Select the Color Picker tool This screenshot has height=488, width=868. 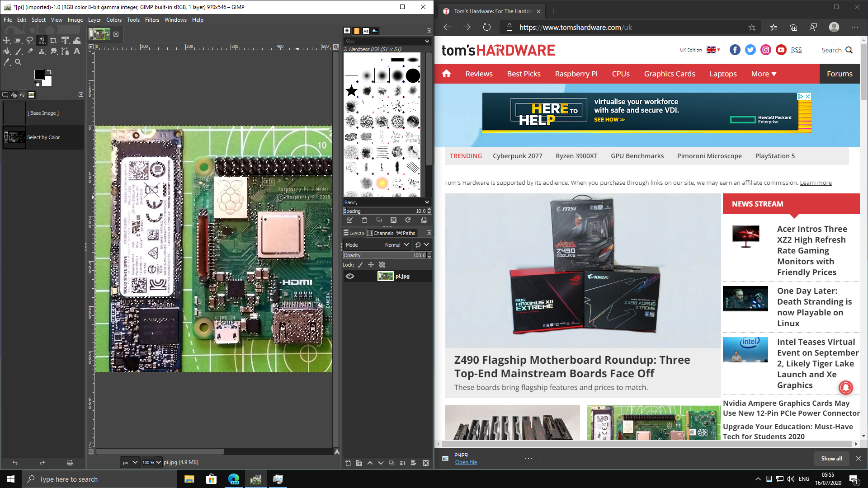[x=7, y=61]
